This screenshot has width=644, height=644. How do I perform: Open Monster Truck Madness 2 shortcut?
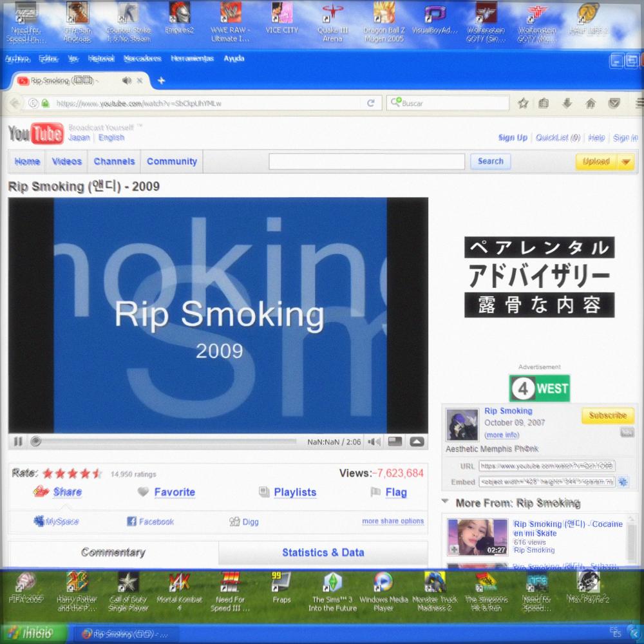(435, 592)
